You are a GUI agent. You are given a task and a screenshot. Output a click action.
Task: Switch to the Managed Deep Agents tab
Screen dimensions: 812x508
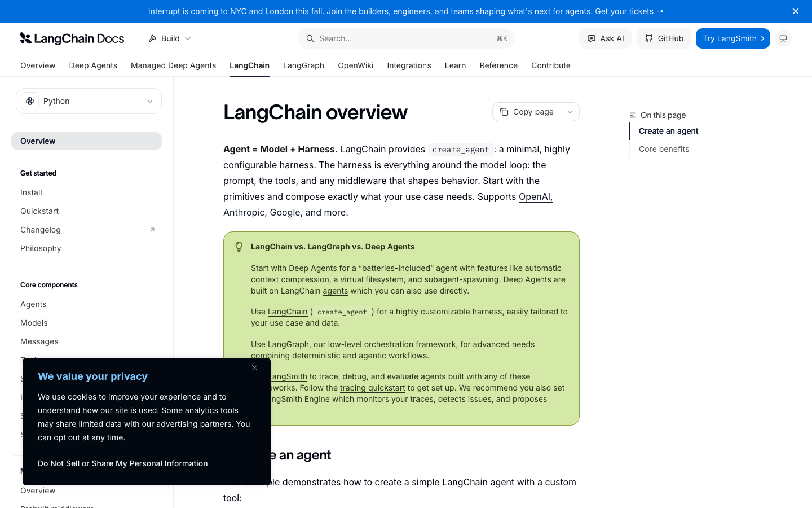pyautogui.click(x=173, y=65)
